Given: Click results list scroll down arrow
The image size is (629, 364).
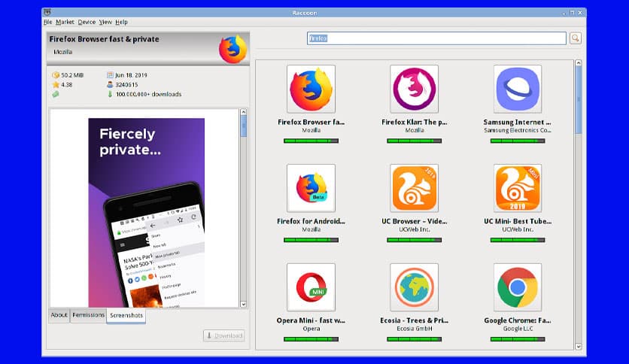Looking at the screenshot, I should (579, 347).
